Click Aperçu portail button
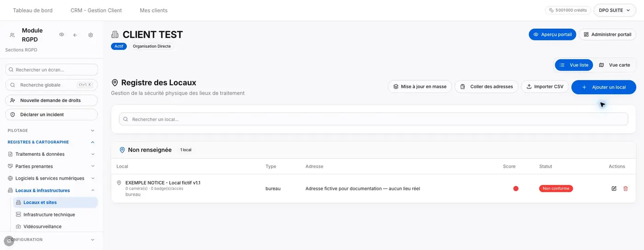This screenshot has height=250, width=644. pyautogui.click(x=552, y=34)
